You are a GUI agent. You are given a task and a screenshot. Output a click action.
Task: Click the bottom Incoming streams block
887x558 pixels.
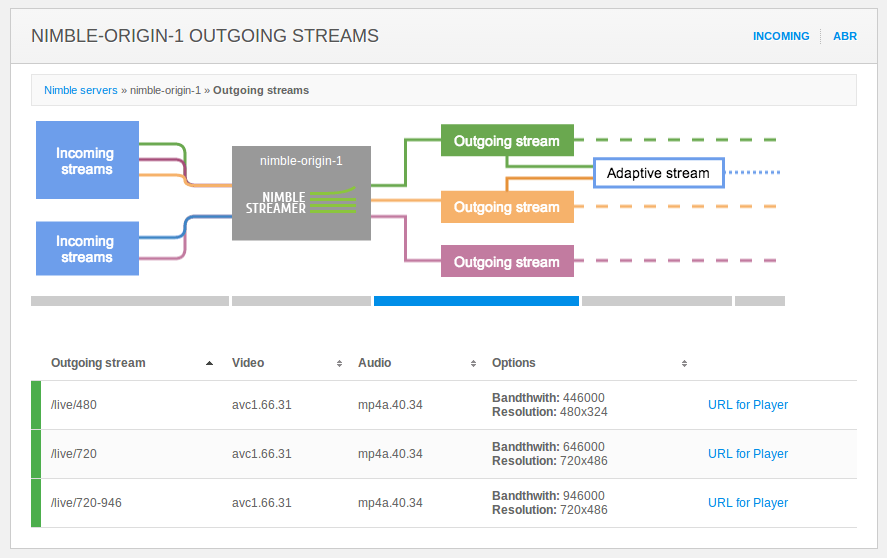[x=85, y=249]
